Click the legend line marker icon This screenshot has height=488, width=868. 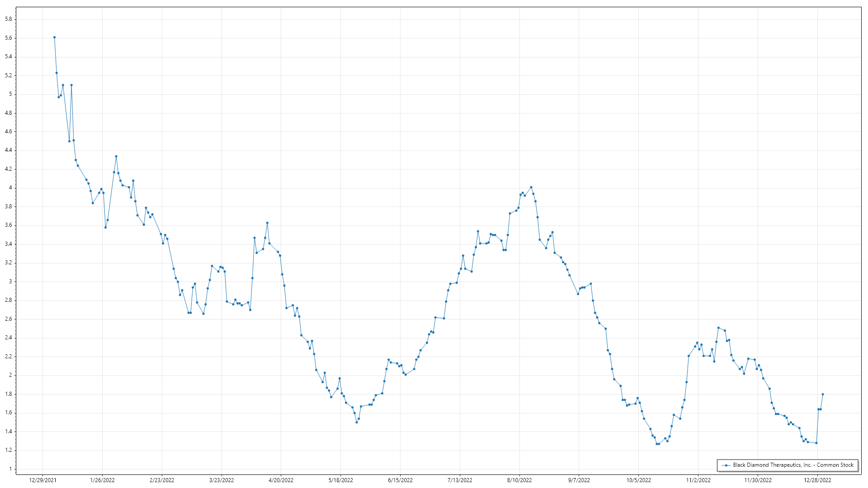tap(726, 465)
